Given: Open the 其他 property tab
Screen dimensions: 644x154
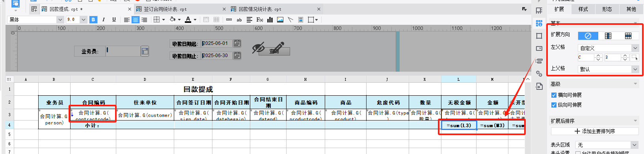Looking at the screenshot, I should point(631,9).
